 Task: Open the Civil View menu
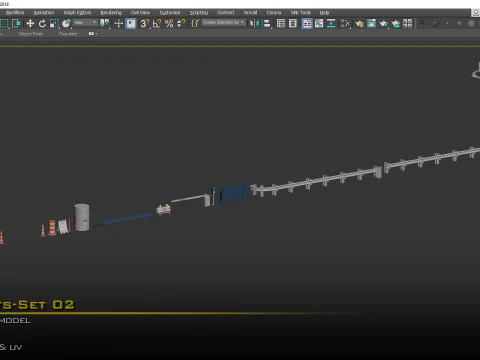pos(140,13)
